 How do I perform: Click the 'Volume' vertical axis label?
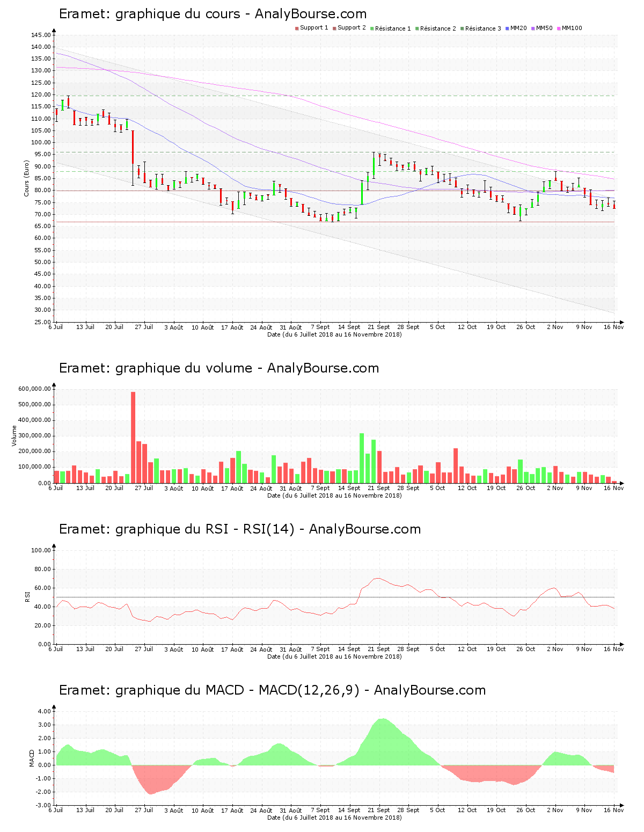14,435
